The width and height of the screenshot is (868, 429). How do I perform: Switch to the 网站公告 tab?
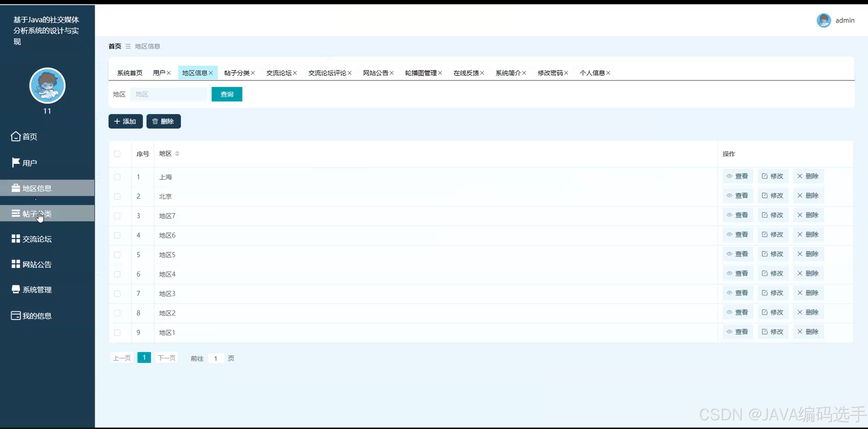tap(375, 73)
